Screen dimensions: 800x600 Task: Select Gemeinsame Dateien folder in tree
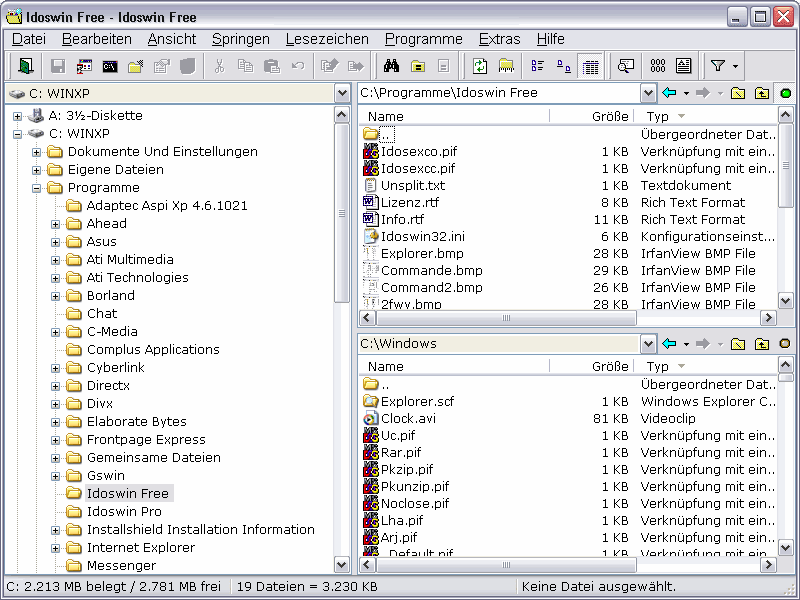(x=154, y=458)
